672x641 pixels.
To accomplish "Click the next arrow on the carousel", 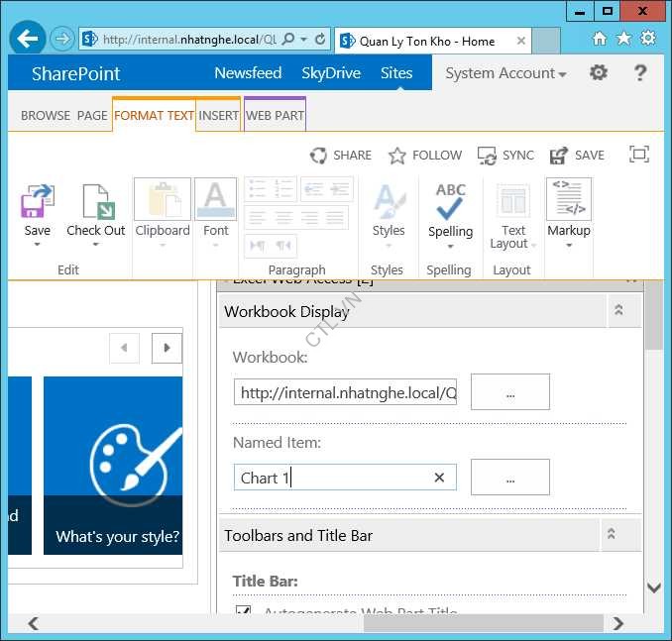I will coord(167,348).
